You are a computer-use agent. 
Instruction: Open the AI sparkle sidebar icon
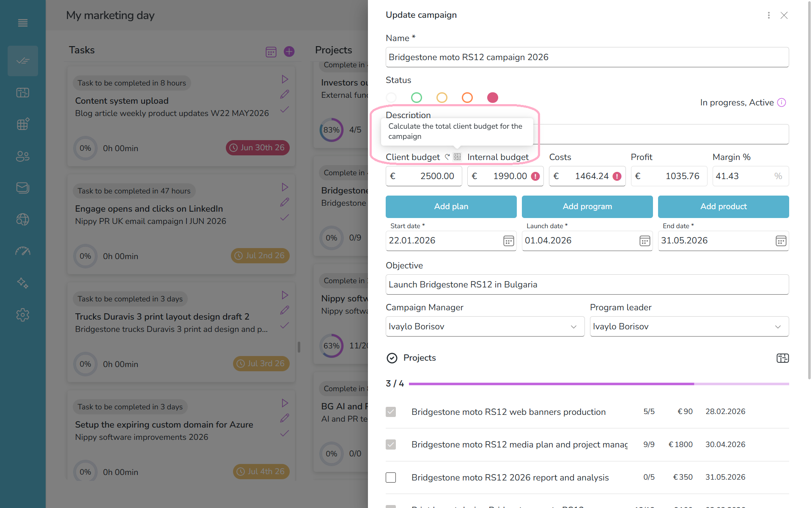point(23,283)
